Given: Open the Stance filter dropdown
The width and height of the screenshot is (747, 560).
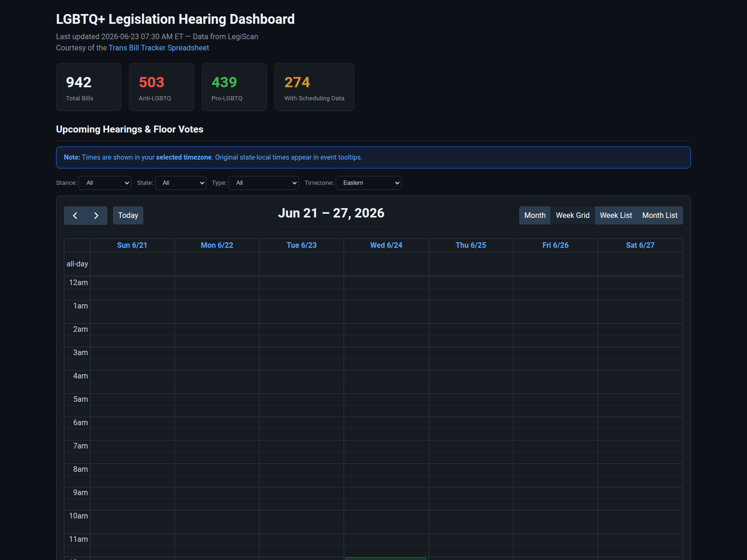Looking at the screenshot, I should (x=105, y=183).
